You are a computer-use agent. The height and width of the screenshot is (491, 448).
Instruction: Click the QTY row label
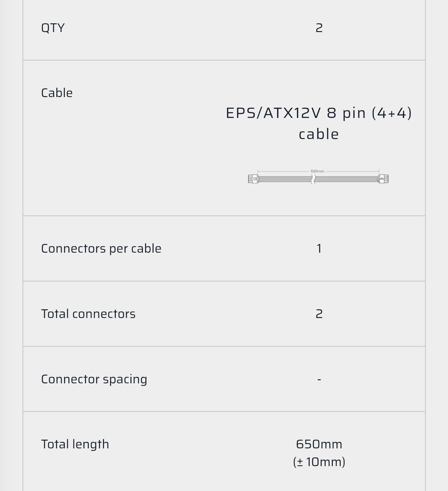coord(53,28)
